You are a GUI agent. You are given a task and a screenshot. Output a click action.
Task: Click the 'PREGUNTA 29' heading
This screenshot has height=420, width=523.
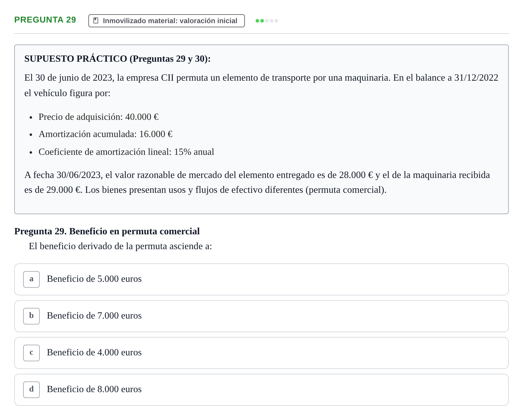point(45,20)
